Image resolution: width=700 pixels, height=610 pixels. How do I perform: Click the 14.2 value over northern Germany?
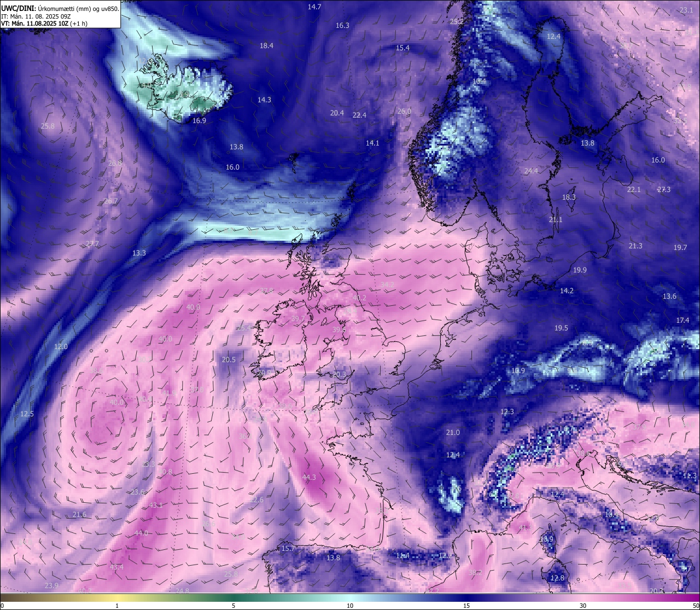[x=567, y=291]
